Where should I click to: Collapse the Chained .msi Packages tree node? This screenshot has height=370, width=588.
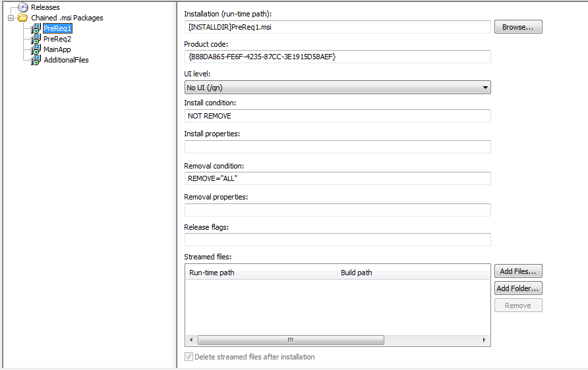click(x=11, y=18)
